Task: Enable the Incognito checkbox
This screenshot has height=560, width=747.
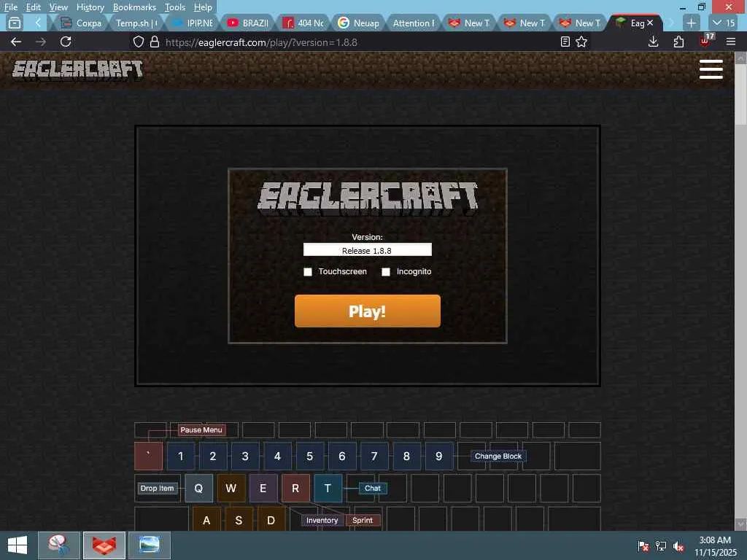Action: (x=386, y=272)
